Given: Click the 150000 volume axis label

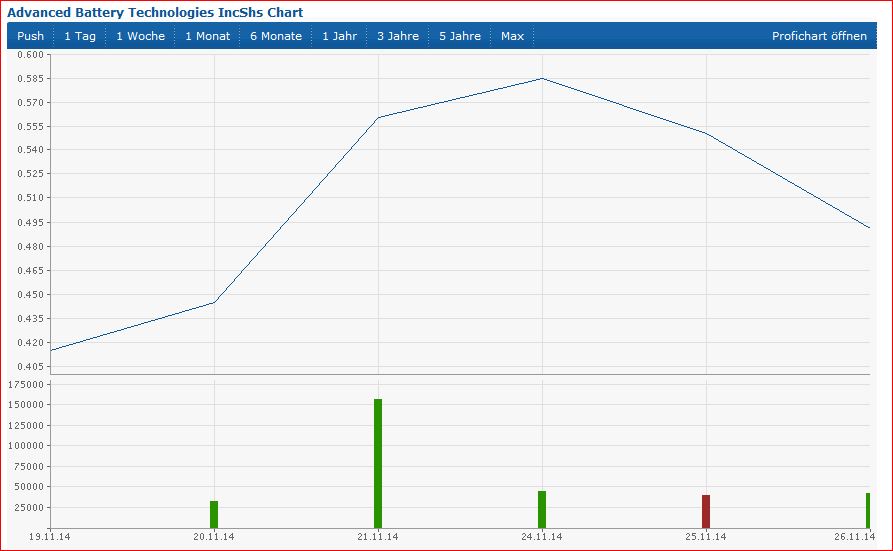Looking at the screenshot, I should pyautogui.click(x=26, y=405).
